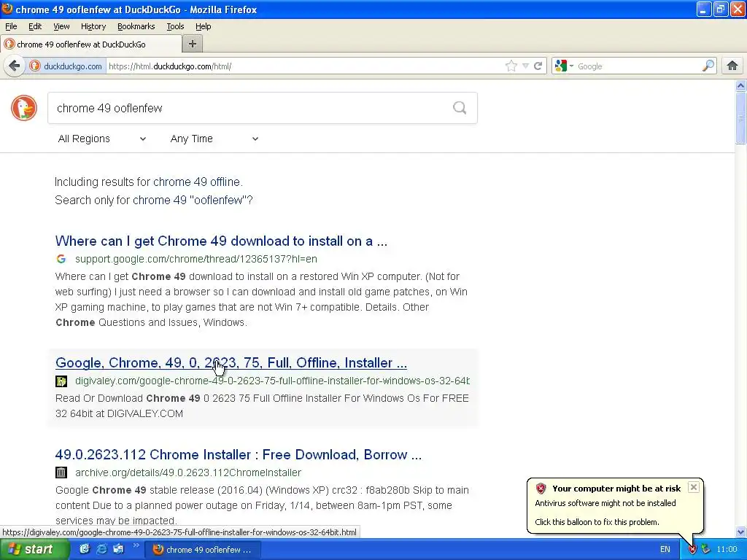Screen dimensions: 747x560
Task: Click the Google favicon beside support.google.com result
Action: pos(61,259)
